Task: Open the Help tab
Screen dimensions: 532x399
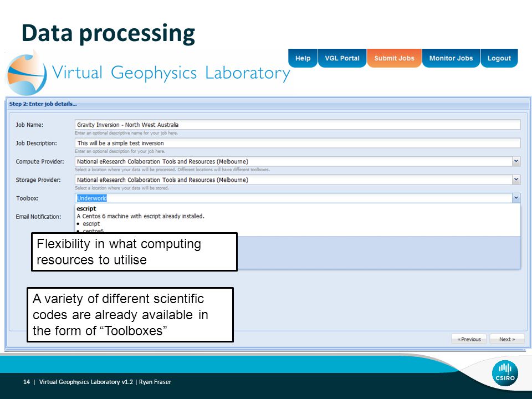Action: 303,58
